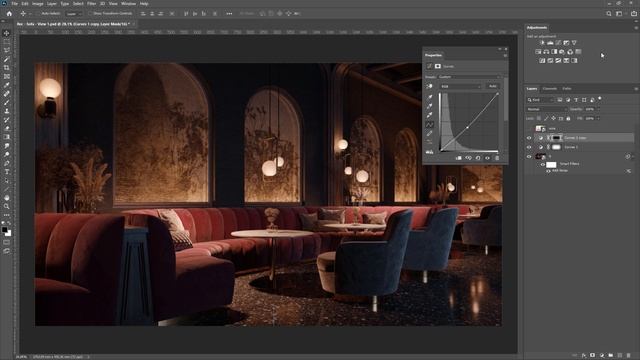Open the Auto-Select Layer dropdown in options bar

click(x=74, y=13)
